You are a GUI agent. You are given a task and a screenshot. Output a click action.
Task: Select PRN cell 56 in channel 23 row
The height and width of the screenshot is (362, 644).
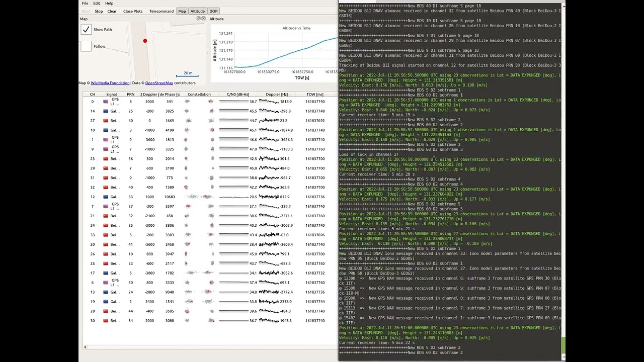pyautogui.click(x=131, y=159)
